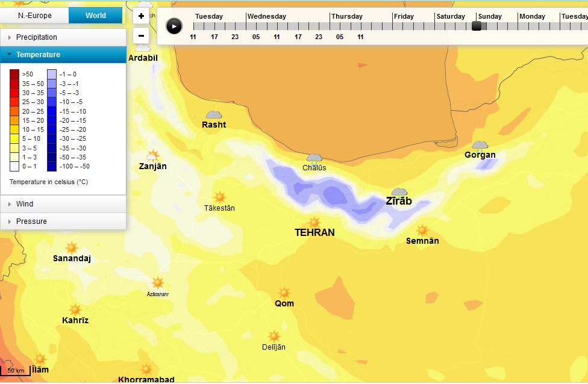Jump to Friday on the timeline
Image resolution: width=588 pixels, height=384 pixels.
pyautogui.click(x=404, y=16)
